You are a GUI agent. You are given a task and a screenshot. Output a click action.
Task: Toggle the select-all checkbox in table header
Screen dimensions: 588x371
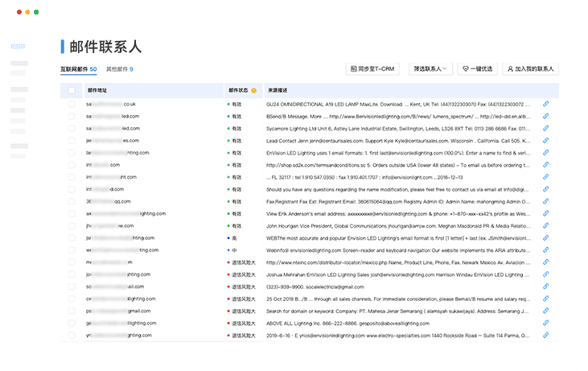coord(72,91)
